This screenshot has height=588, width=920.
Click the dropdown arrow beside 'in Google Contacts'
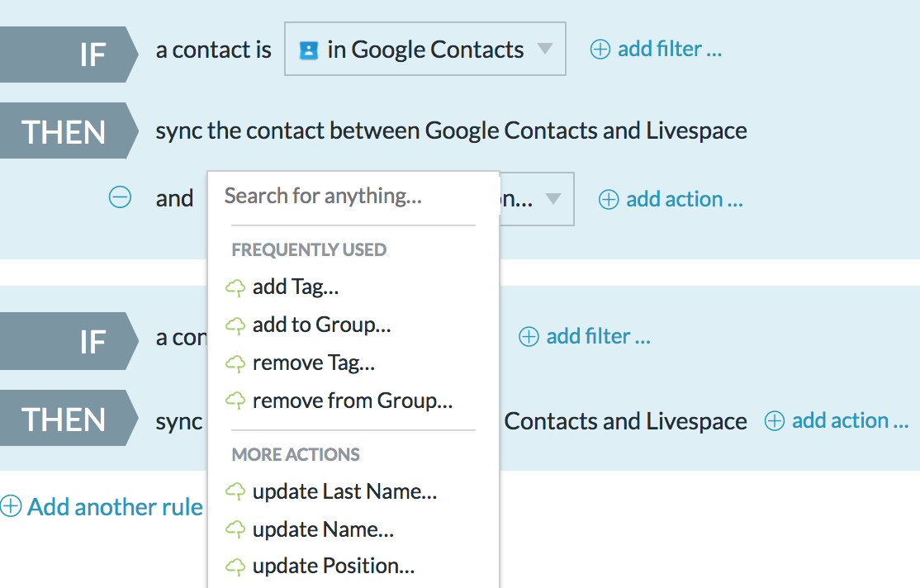pyautogui.click(x=545, y=49)
